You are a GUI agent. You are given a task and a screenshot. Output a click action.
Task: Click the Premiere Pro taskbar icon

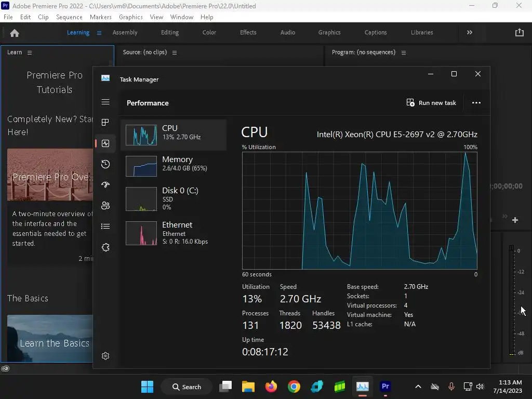[385, 387]
